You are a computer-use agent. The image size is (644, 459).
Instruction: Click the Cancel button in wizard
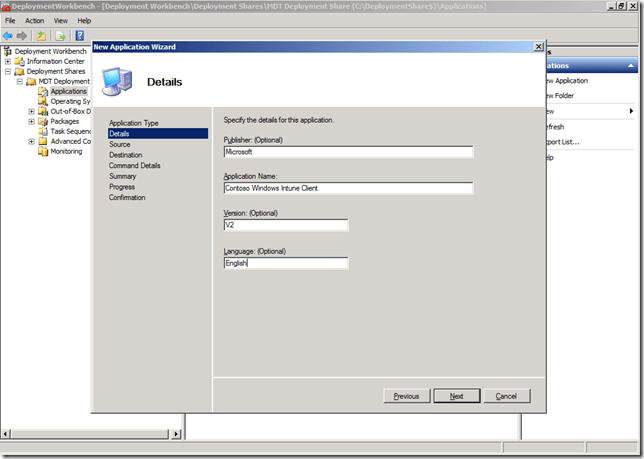coord(507,396)
